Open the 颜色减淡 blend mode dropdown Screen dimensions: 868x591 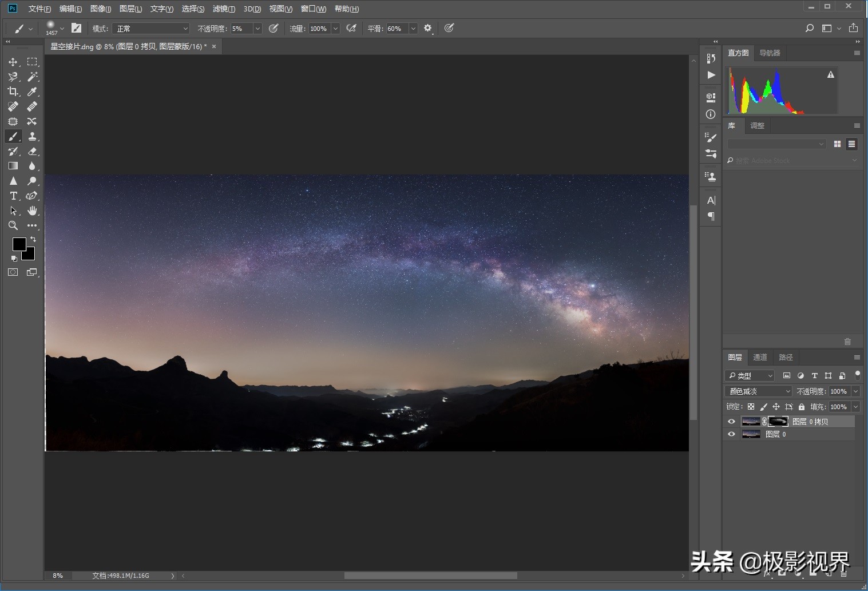coord(759,391)
